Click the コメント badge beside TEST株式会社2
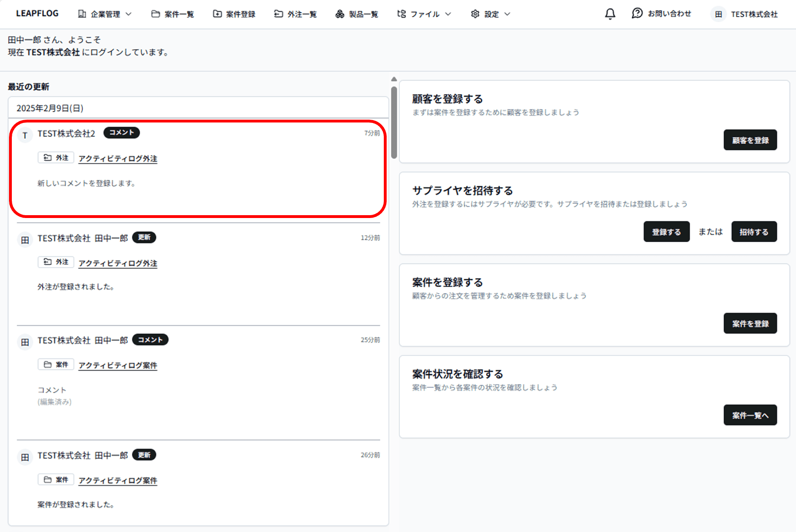This screenshot has width=796, height=532. (x=122, y=133)
